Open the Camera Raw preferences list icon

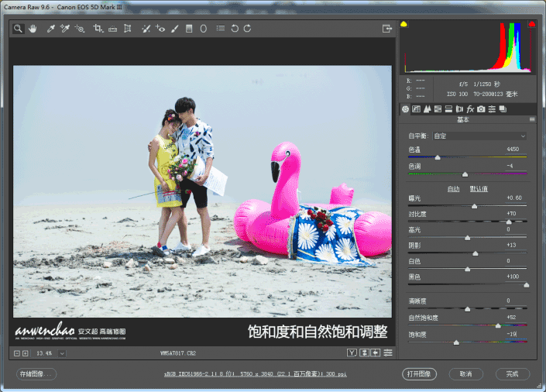click(x=221, y=28)
